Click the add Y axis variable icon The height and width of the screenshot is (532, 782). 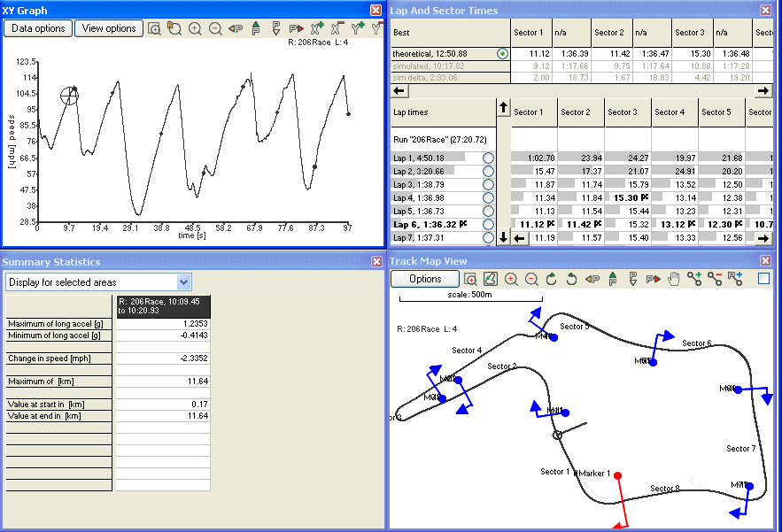coord(357,28)
